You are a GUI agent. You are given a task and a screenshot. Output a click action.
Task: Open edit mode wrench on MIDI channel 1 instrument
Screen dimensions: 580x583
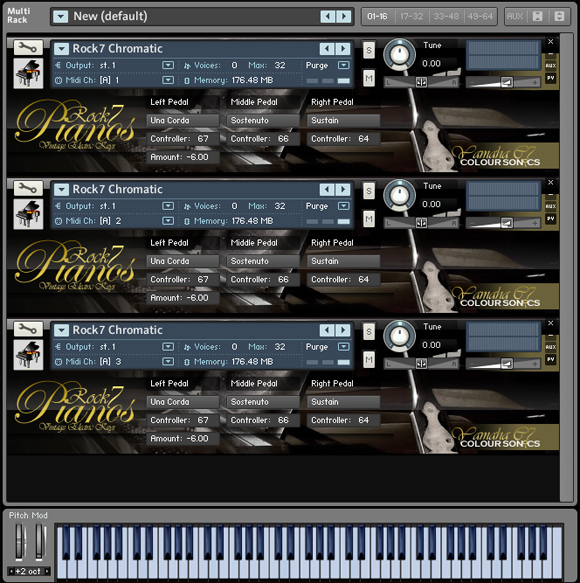28,48
